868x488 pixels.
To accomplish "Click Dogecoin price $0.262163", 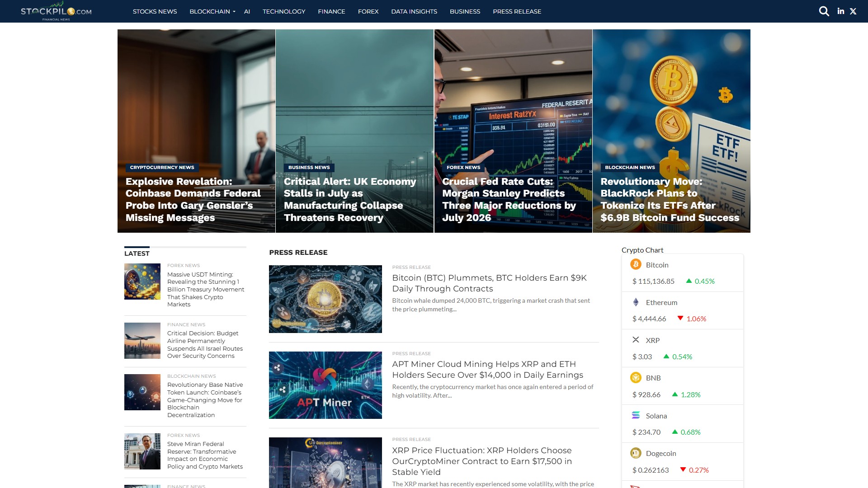I will [x=651, y=470].
